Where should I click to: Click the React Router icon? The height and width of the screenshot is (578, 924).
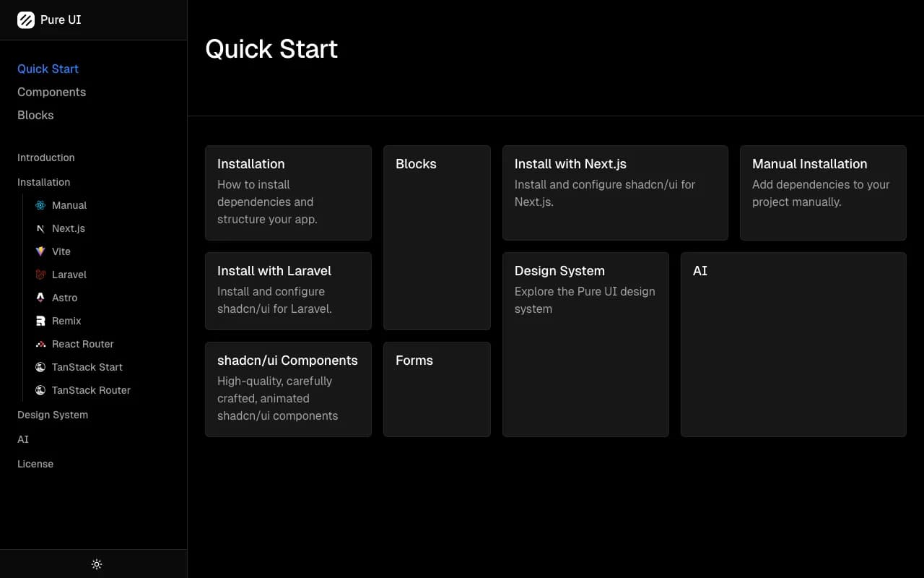pos(40,344)
